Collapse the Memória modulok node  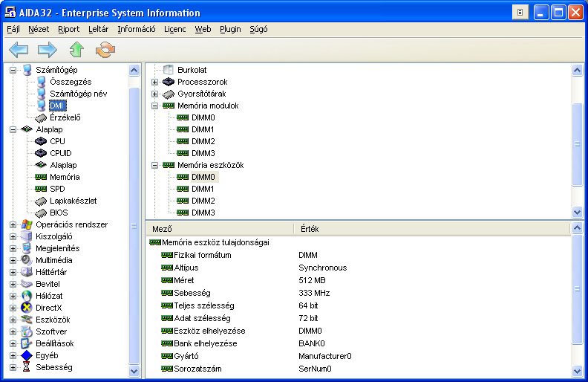(x=154, y=106)
